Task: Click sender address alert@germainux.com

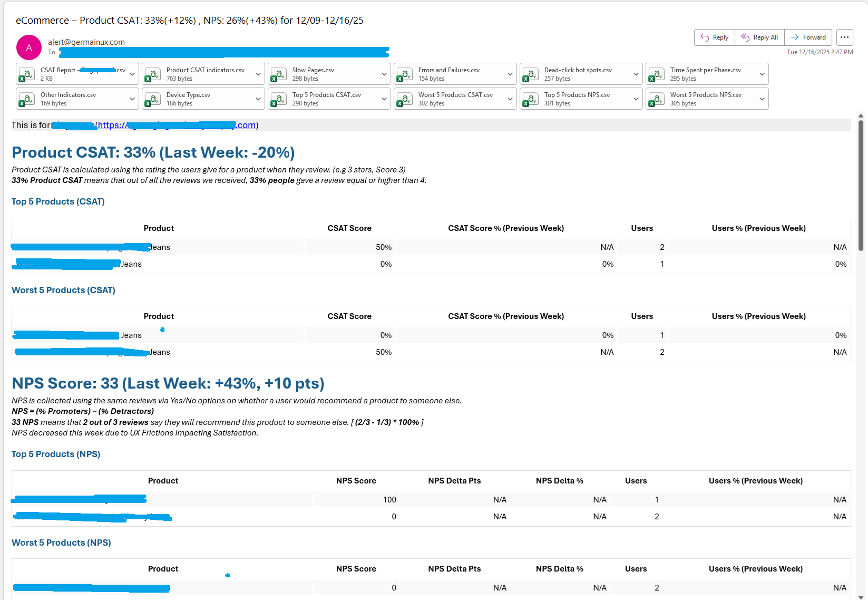Action: tap(86, 42)
